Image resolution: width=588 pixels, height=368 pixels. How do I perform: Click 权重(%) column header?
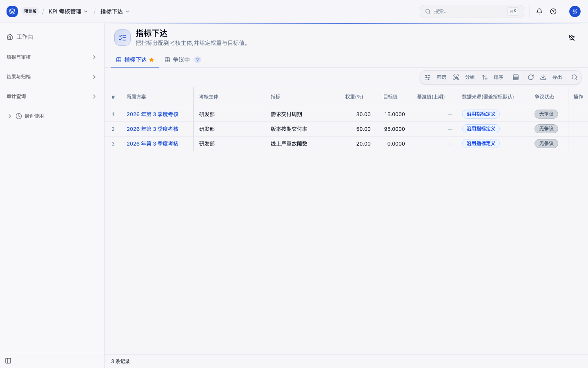pos(354,97)
